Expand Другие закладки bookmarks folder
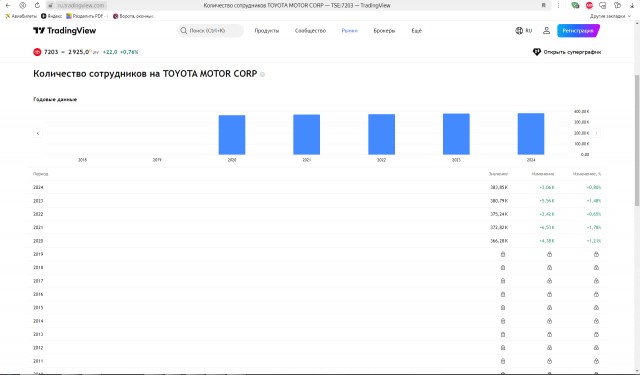Image resolution: width=640 pixels, height=375 pixels. [x=611, y=16]
